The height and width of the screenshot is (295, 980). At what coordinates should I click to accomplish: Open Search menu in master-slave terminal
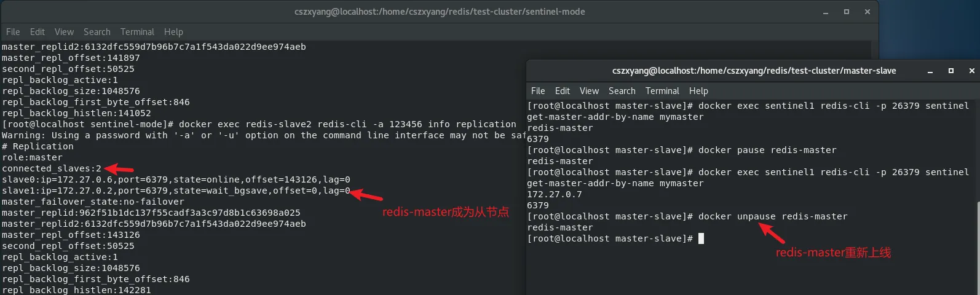coord(622,91)
